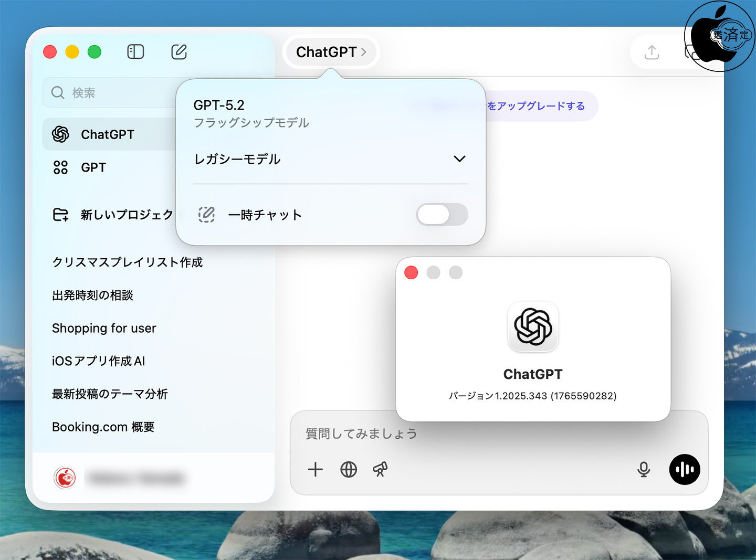
Task: Click the telescope deep research icon
Action: pos(381,469)
